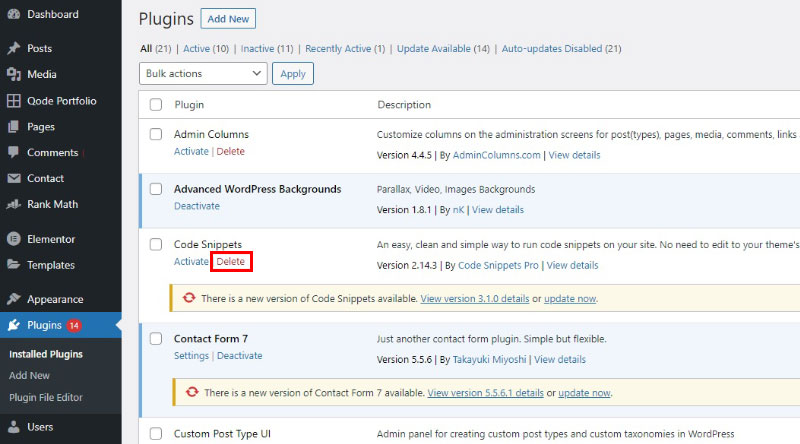
Task: Click the Plugin column header
Action: (189, 105)
